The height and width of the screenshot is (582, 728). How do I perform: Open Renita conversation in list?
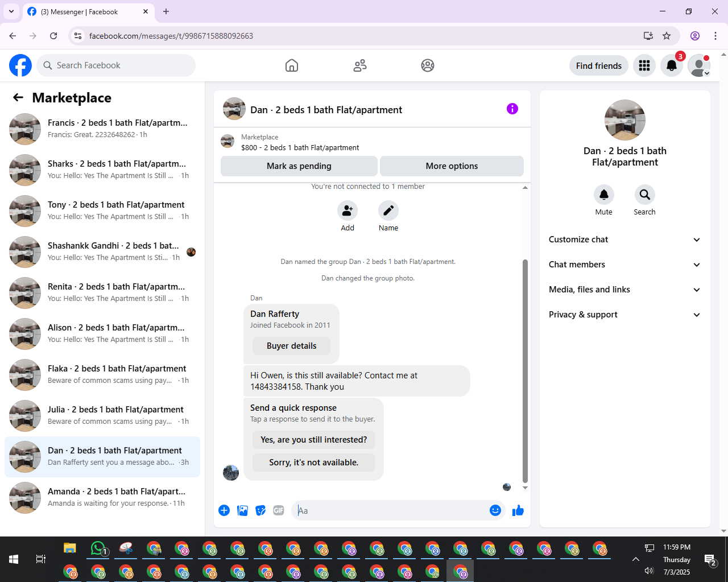point(102,293)
